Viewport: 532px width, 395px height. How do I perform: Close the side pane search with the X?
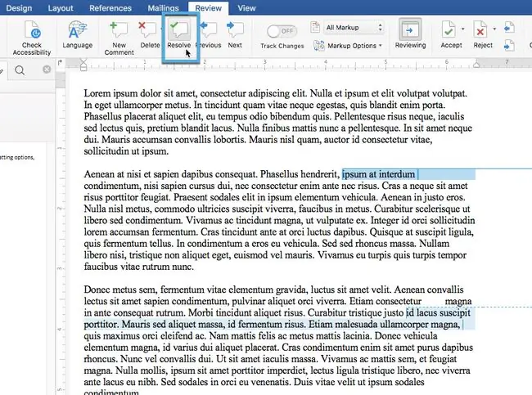[47, 70]
